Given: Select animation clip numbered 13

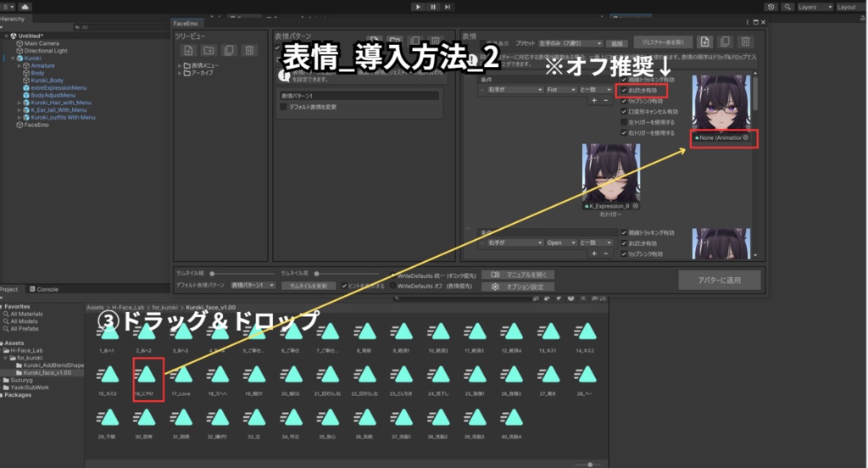Looking at the screenshot, I should pyautogui.click(x=548, y=337).
